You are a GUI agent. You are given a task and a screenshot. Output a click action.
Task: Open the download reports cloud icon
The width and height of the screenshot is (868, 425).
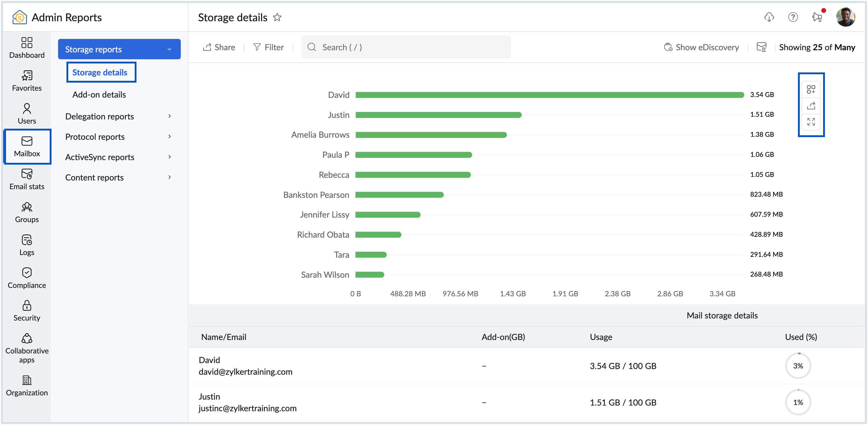(769, 17)
